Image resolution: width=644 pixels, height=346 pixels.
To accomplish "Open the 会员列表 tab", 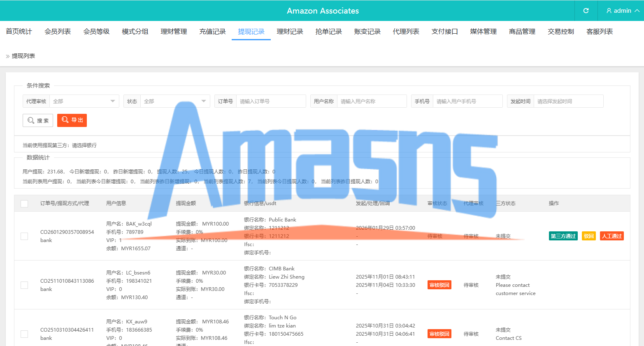I will click(58, 31).
